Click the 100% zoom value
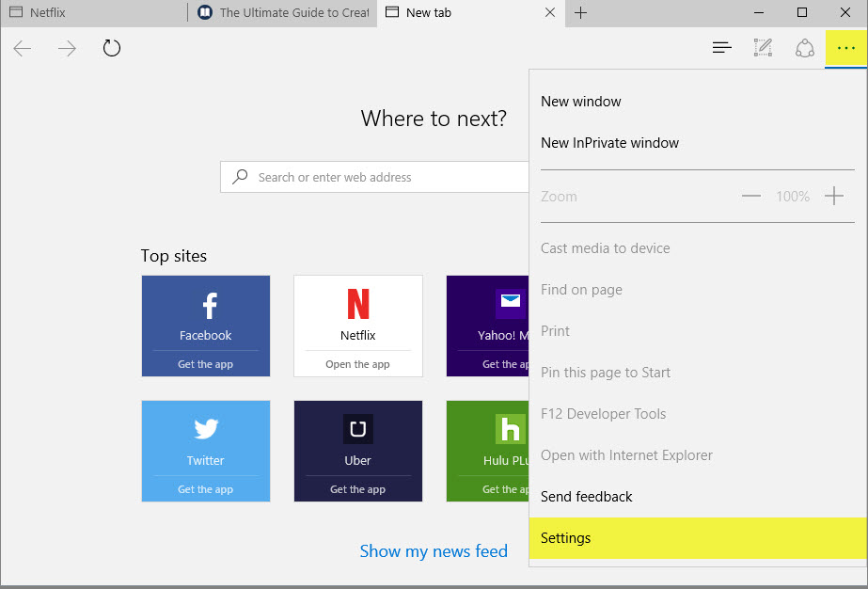 (793, 196)
